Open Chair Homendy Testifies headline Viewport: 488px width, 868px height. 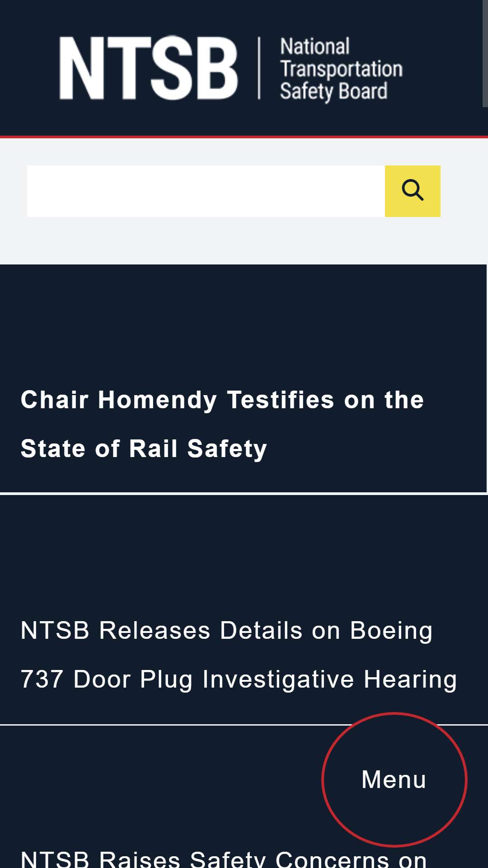coord(222,424)
